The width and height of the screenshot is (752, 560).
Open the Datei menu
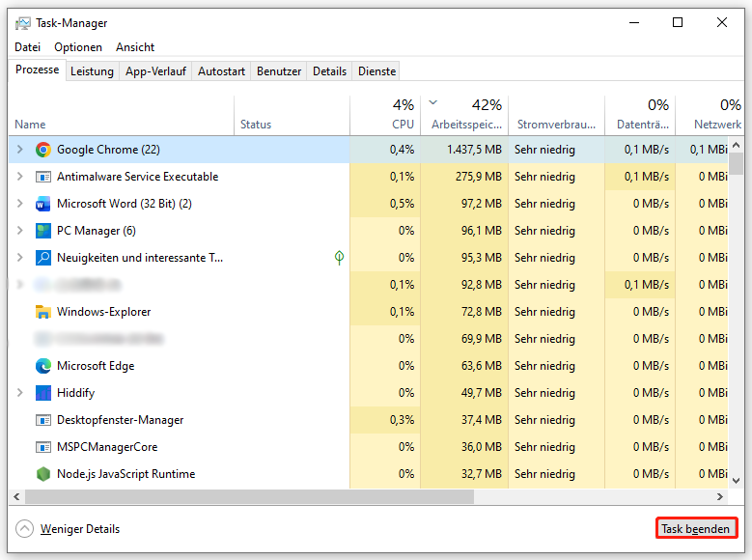(x=27, y=47)
